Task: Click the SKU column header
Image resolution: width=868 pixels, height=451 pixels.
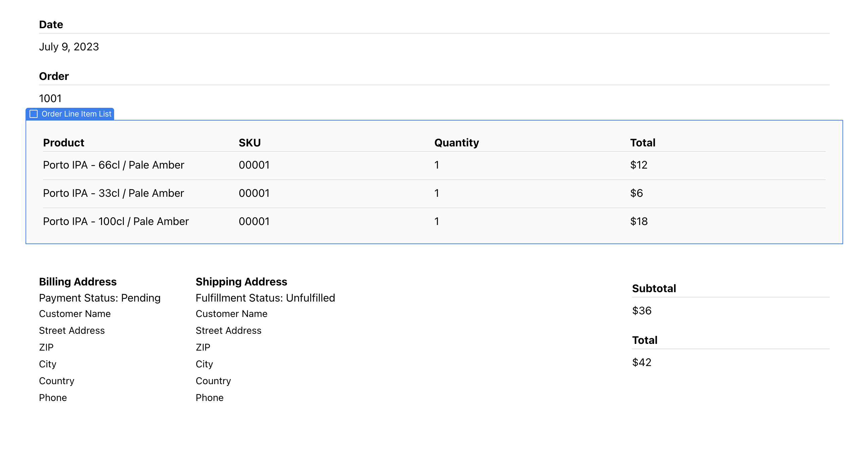Action: click(x=250, y=143)
